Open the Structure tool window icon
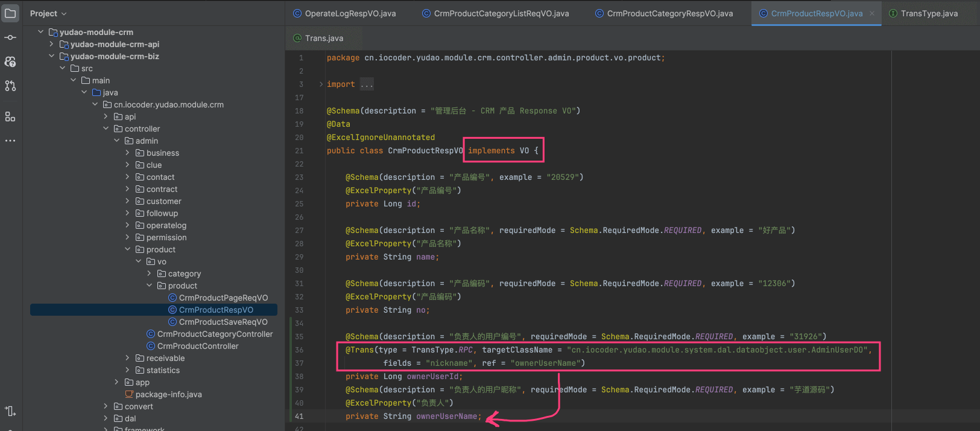This screenshot has width=980, height=431. [10, 117]
